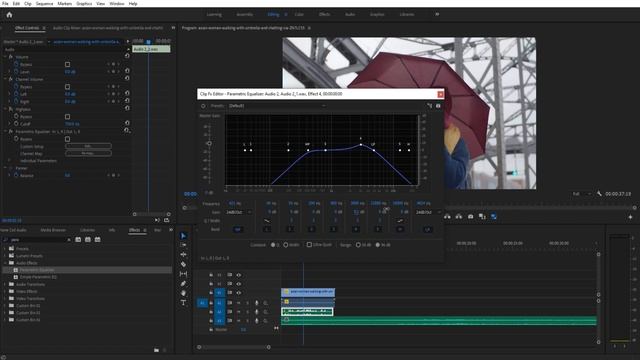The width and height of the screenshot is (640, 360).
Task: Switch to the Color workspace tab
Action: tap(299, 14)
